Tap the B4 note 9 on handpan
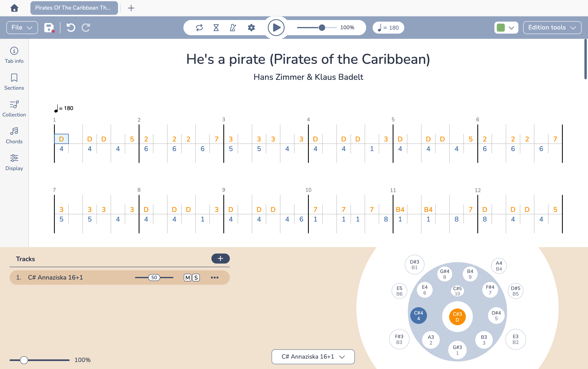This screenshot has width=588, height=369. click(x=470, y=274)
